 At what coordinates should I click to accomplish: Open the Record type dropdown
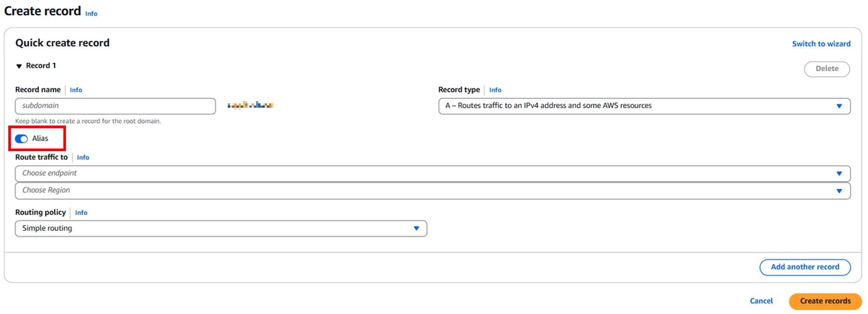click(x=644, y=106)
